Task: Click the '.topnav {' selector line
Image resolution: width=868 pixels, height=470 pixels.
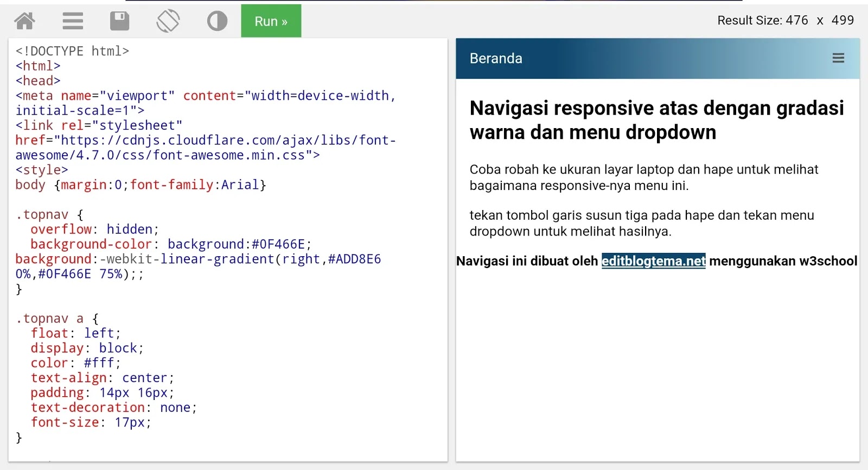Action: click(49, 215)
